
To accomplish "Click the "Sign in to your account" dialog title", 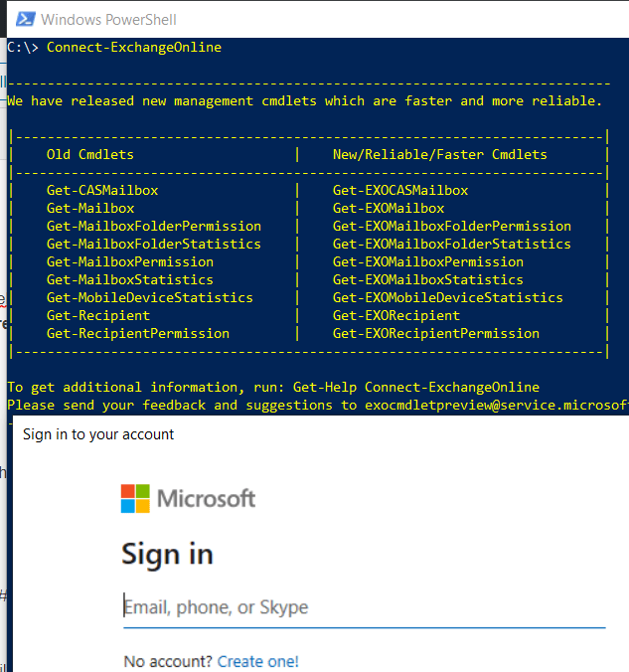I will (98, 434).
